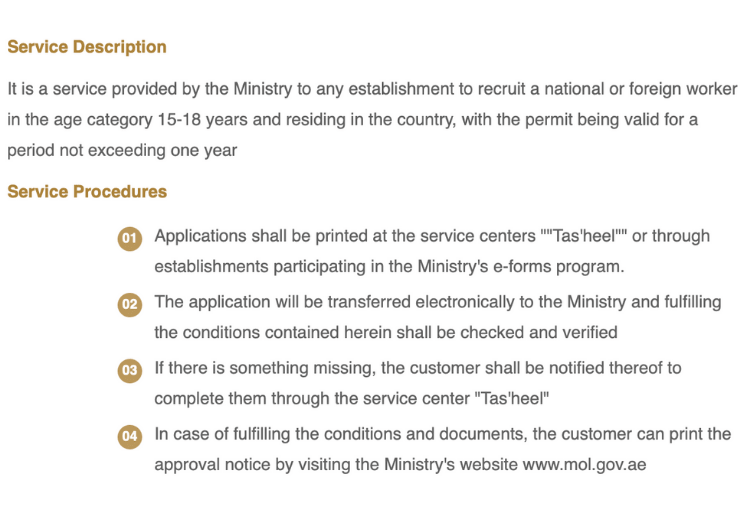Click the Service Procedures heading
The image size is (750, 515).
87,192
